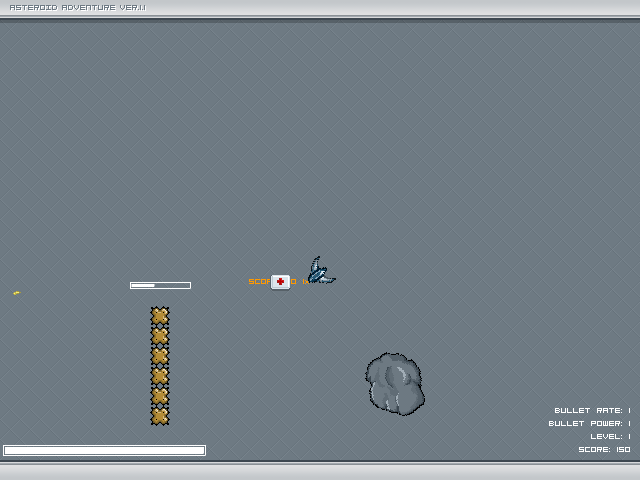Click the 'Bullet Power: 1' stat
Screen dimensions: 640x480
[589, 423]
